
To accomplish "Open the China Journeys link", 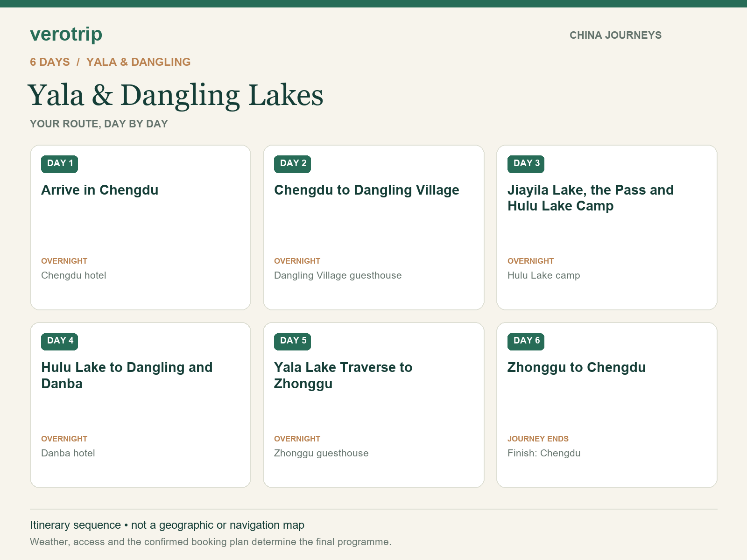I will 615,35.
